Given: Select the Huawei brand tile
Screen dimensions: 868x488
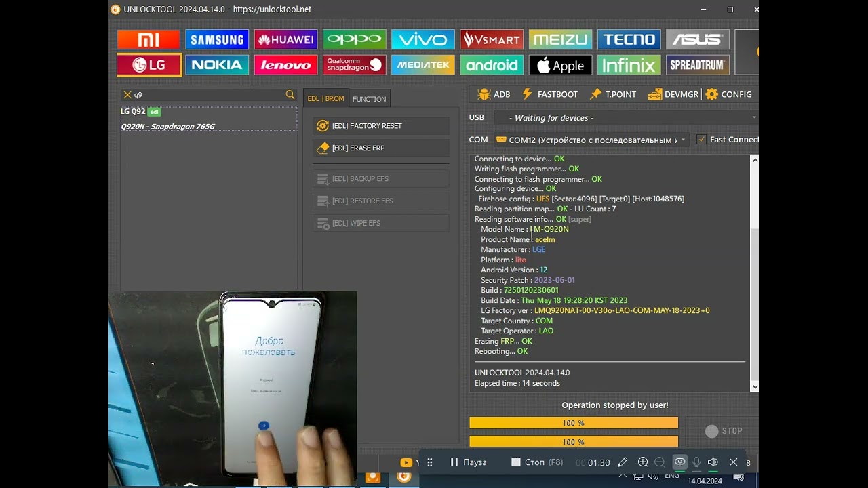Looking at the screenshot, I should (285, 39).
